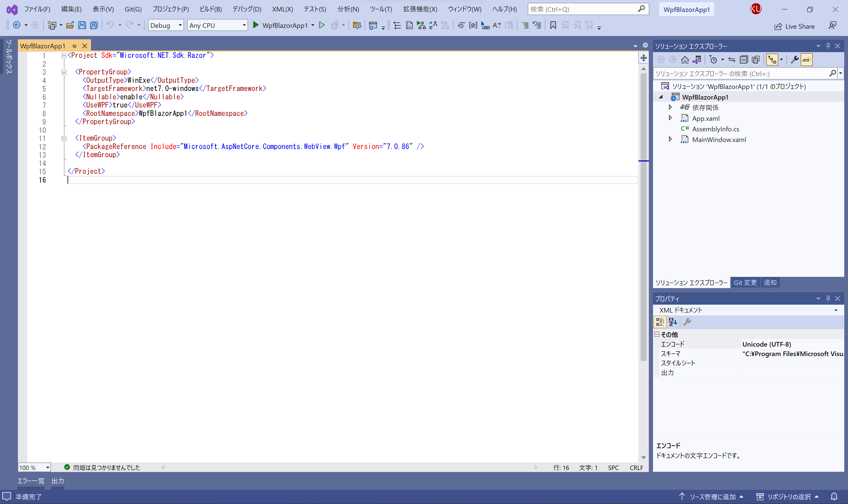Open properties wrench in Solution Explorer toolbar
The width and height of the screenshot is (848, 504).
(794, 60)
